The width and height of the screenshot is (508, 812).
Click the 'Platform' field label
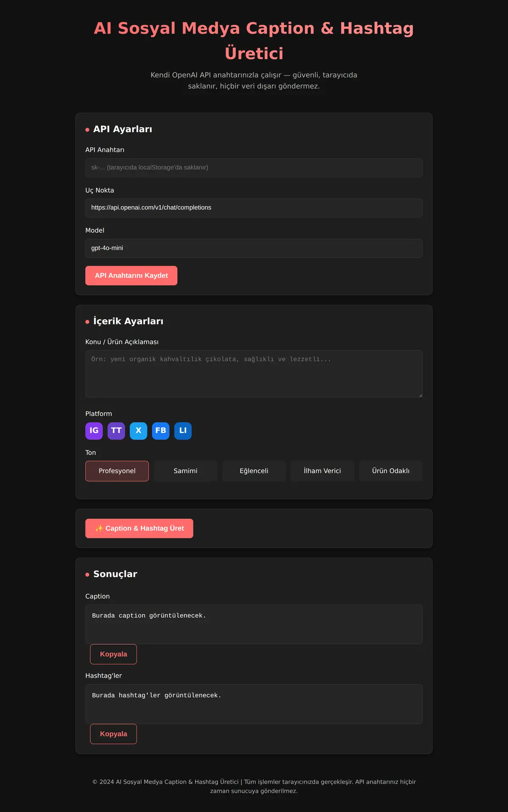click(99, 414)
